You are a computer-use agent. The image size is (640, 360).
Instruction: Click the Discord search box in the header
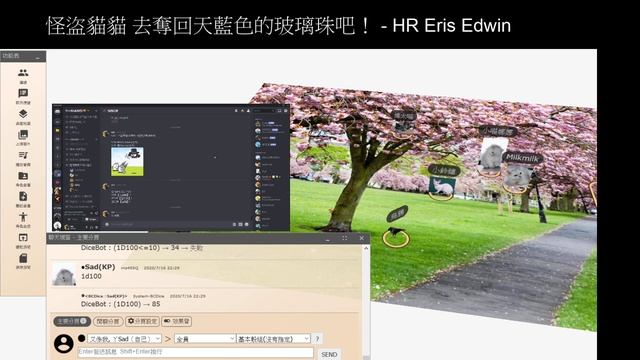[264, 111]
